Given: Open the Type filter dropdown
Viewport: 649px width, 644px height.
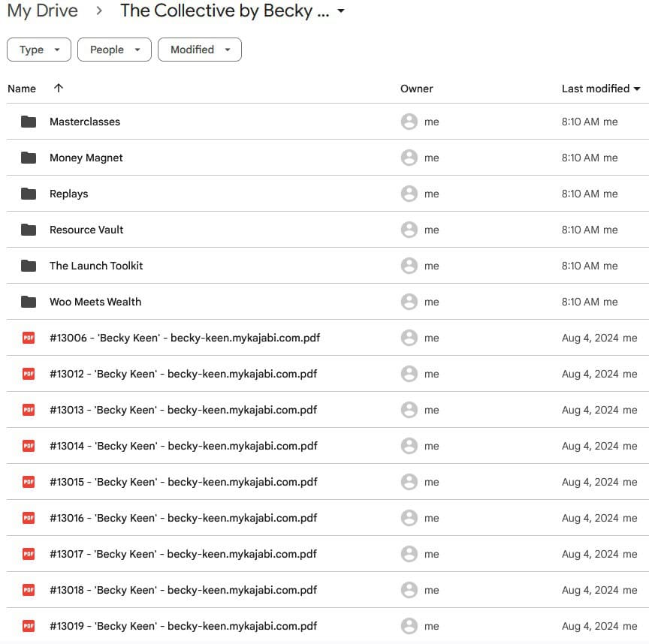Looking at the screenshot, I should click(x=39, y=50).
